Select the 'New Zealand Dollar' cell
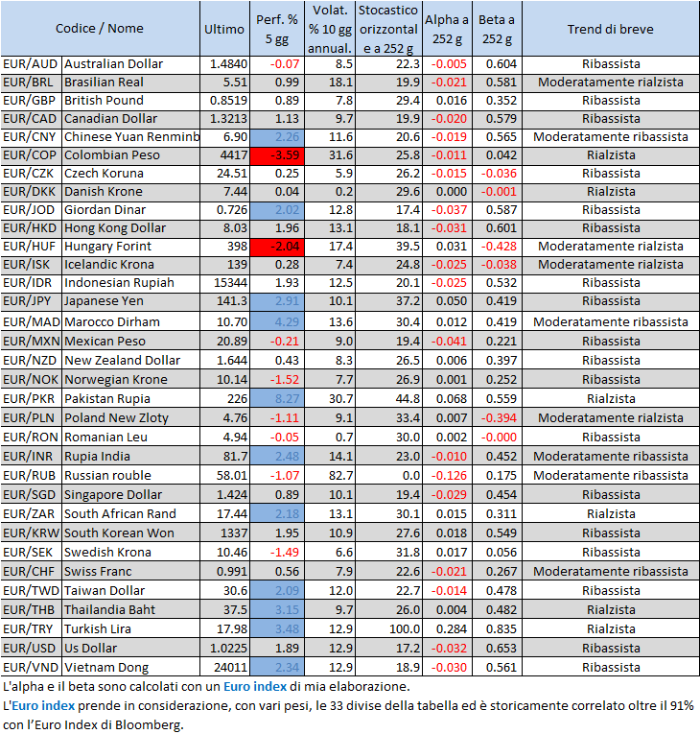700x734 pixels. coord(131,361)
